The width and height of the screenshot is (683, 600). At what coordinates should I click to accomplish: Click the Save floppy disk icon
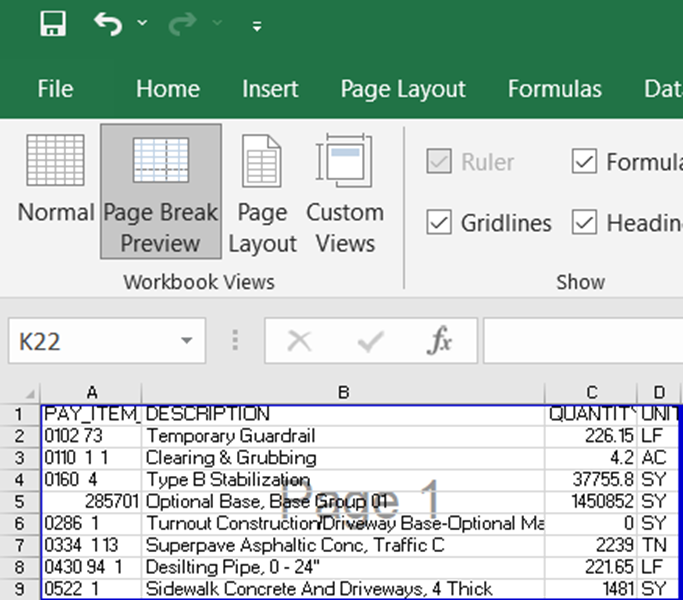click(53, 23)
